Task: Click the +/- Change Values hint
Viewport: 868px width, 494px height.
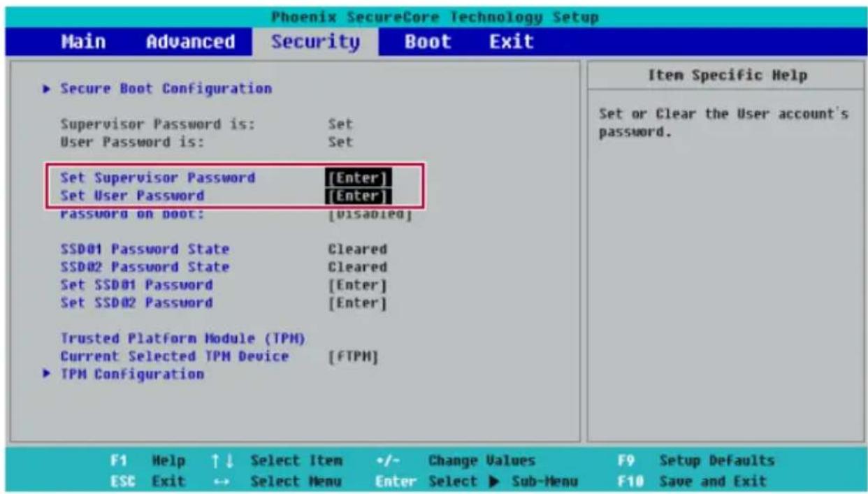Action: [x=456, y=460]
